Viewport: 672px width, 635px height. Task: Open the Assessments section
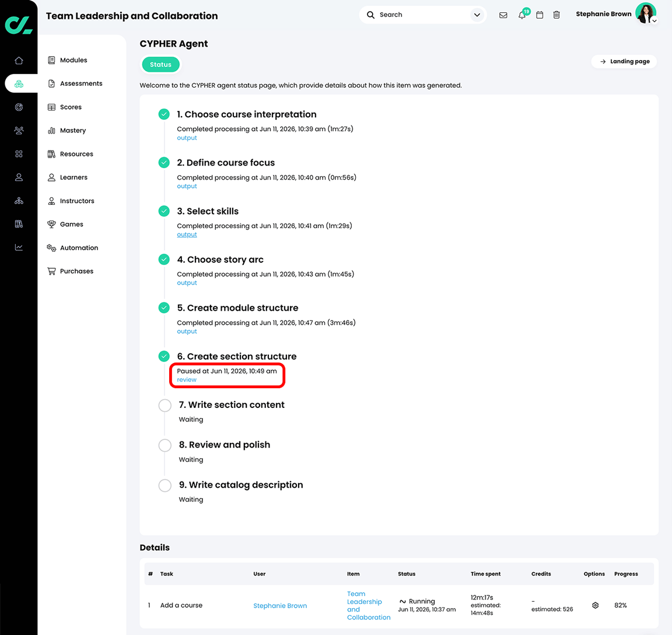81,83
